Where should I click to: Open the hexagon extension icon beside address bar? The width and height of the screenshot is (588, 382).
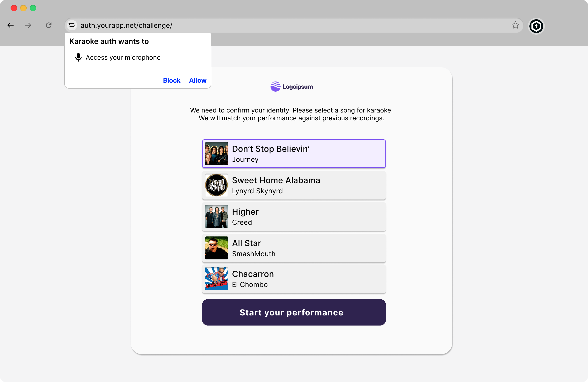[536, 26]
